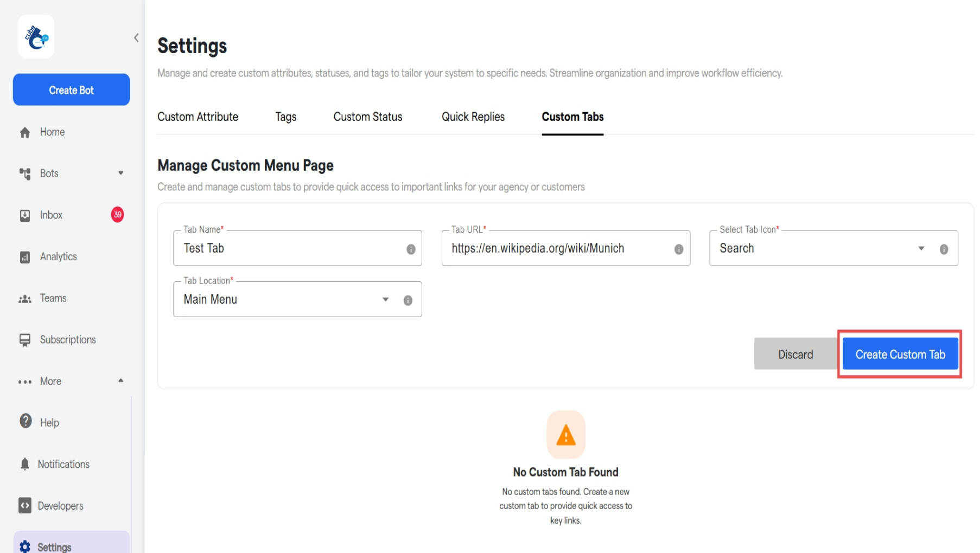980x553 pixels.
Task: Click the Subscriptions icon
Action: point(25,340)
